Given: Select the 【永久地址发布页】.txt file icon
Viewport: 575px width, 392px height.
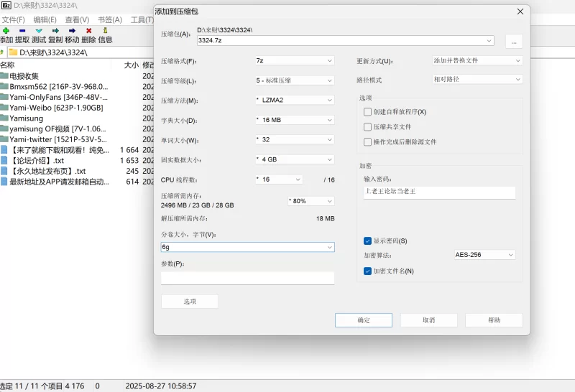Looking at the screenshot, I should [4, 171].
